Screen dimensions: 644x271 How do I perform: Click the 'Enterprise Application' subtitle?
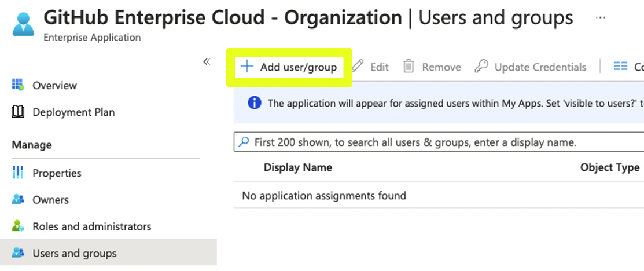click(x=92, y=38)
